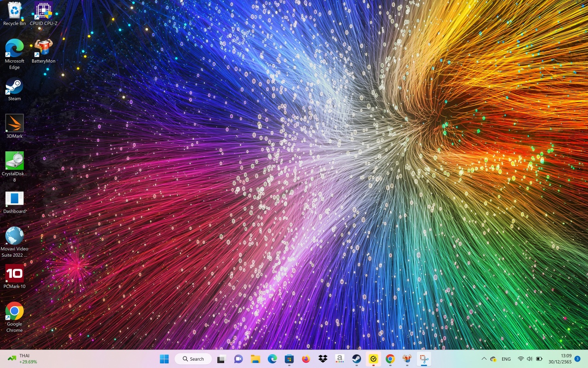Open Firefox from the taskbar
Viewport: 588px width, 368px height.
click(306, 359)
